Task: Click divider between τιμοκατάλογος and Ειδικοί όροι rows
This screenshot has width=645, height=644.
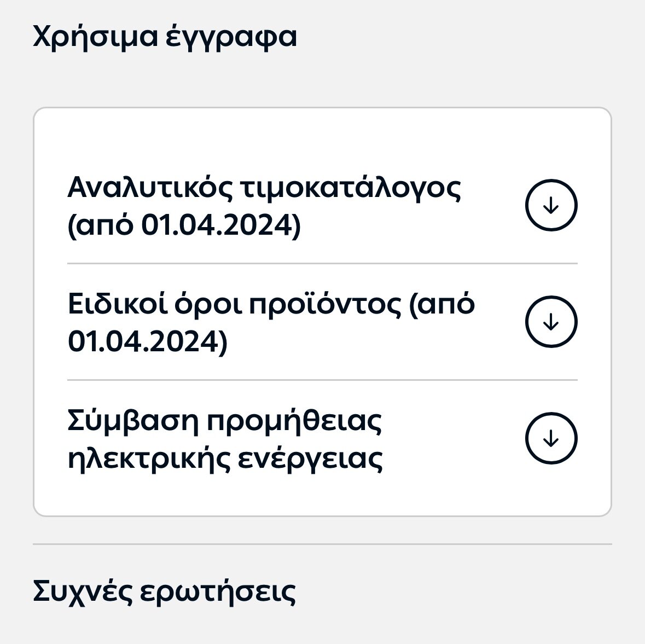Action: tap(323, 263)
